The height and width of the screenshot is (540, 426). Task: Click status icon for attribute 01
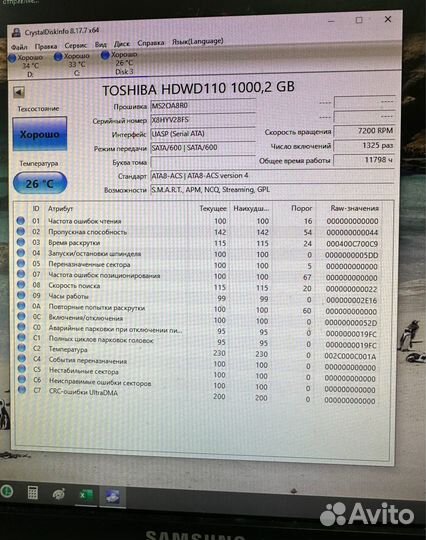click(21, 220)
